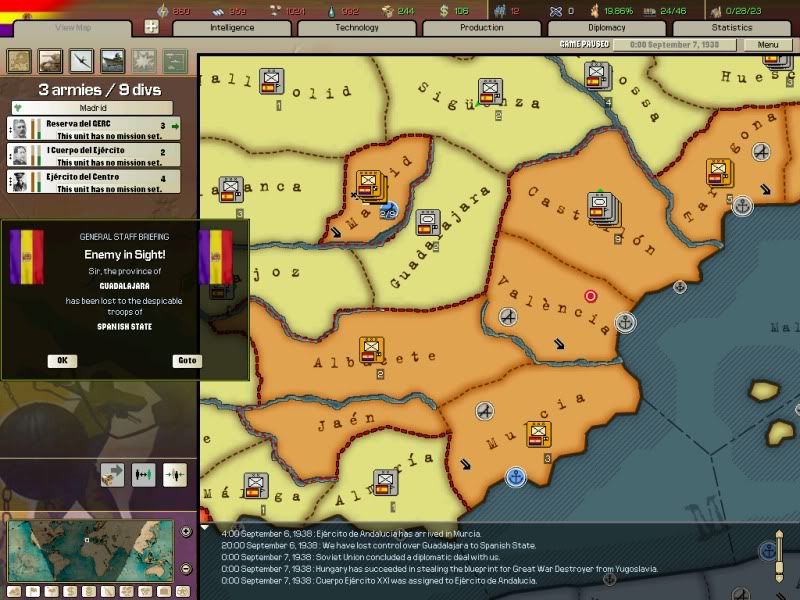Click the merge units inward-arrows button
800x600 pixels.
174,475
